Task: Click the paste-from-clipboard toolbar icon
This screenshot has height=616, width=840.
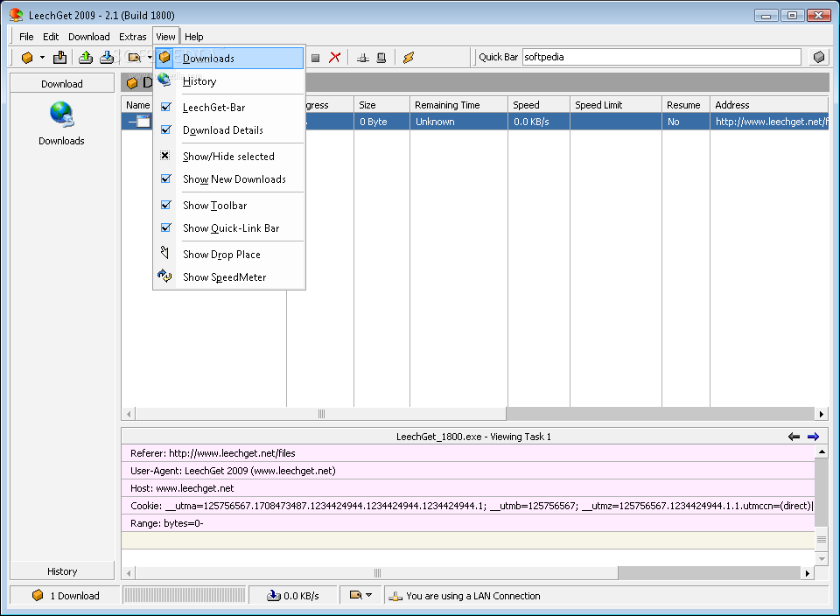Action: 60,57
